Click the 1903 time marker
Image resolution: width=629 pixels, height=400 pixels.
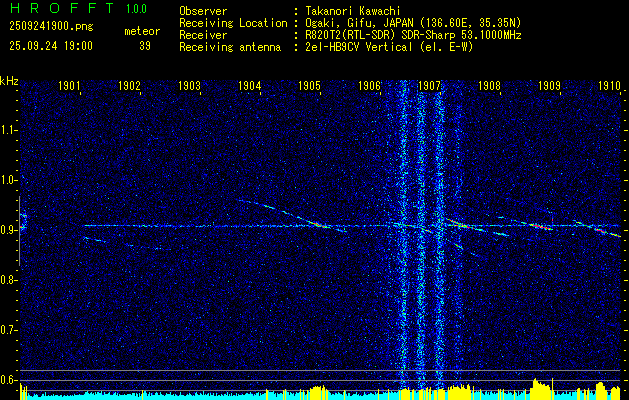click(x=189, y=85)
